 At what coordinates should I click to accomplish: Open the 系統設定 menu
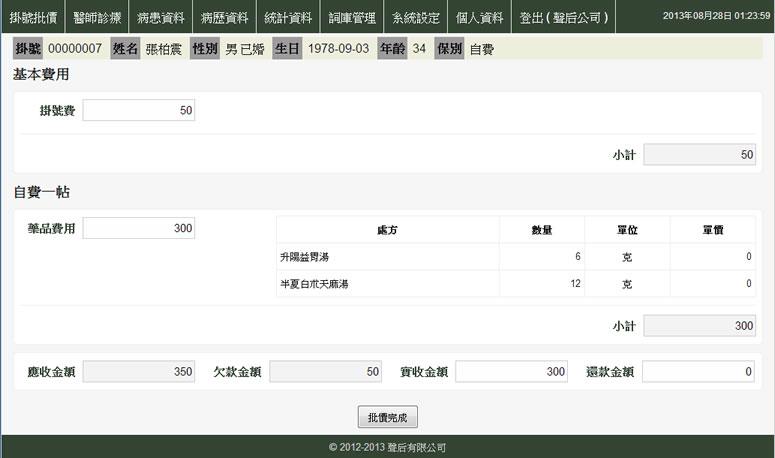416,17
